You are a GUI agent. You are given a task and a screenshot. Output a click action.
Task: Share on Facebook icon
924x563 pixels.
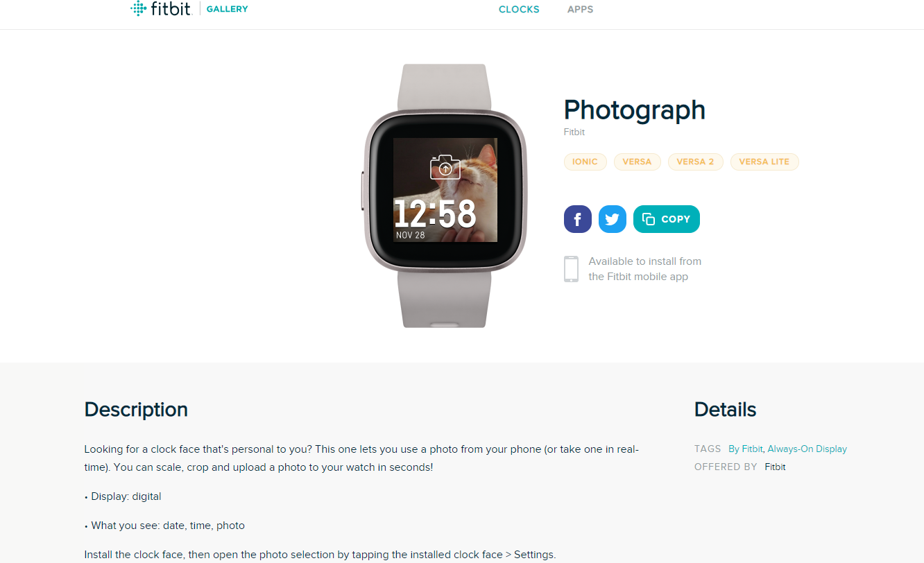click(577, 219)
